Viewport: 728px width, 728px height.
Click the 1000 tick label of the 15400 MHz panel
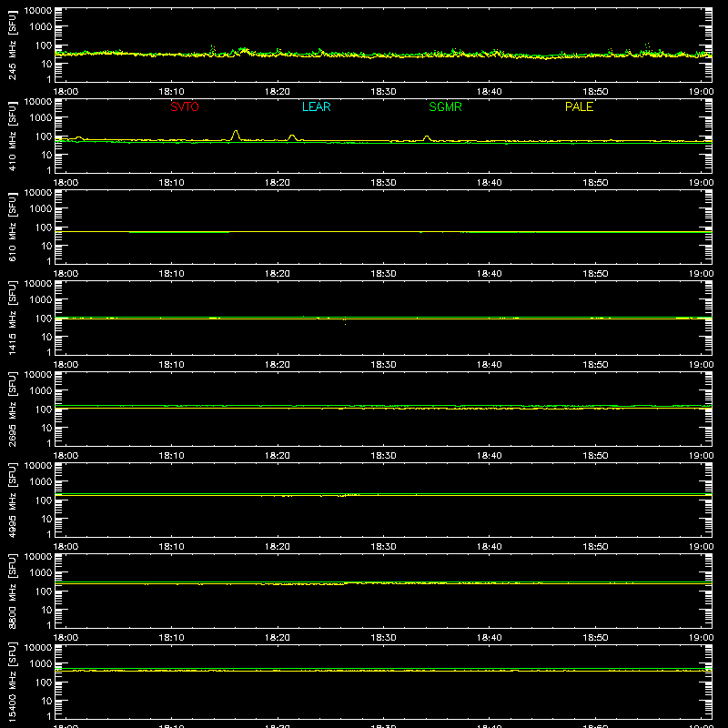(x=41, y=664)
